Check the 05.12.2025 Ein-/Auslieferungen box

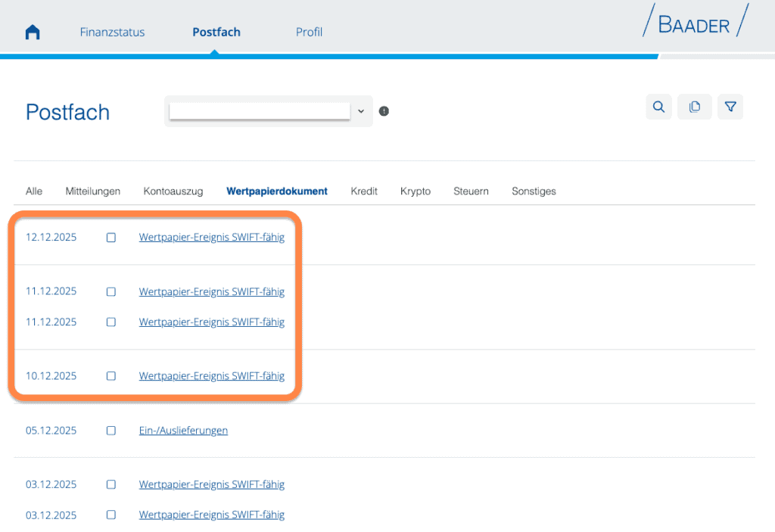coord(111,431)
